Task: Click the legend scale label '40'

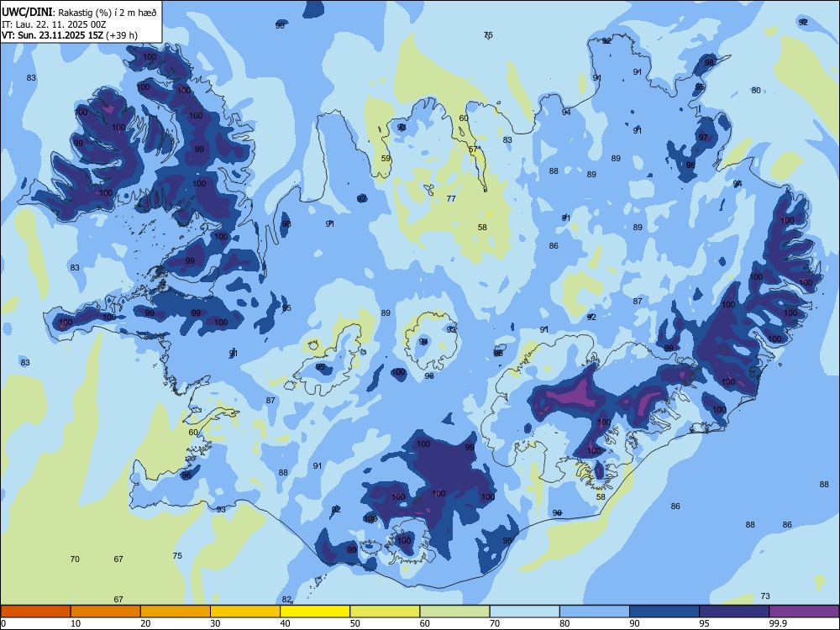Action: tap(285, 623)
